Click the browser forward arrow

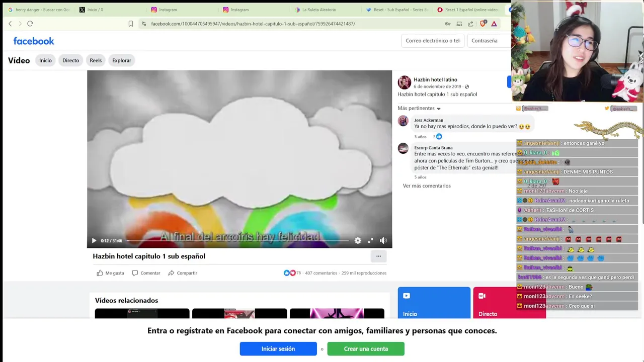point(20,24)
